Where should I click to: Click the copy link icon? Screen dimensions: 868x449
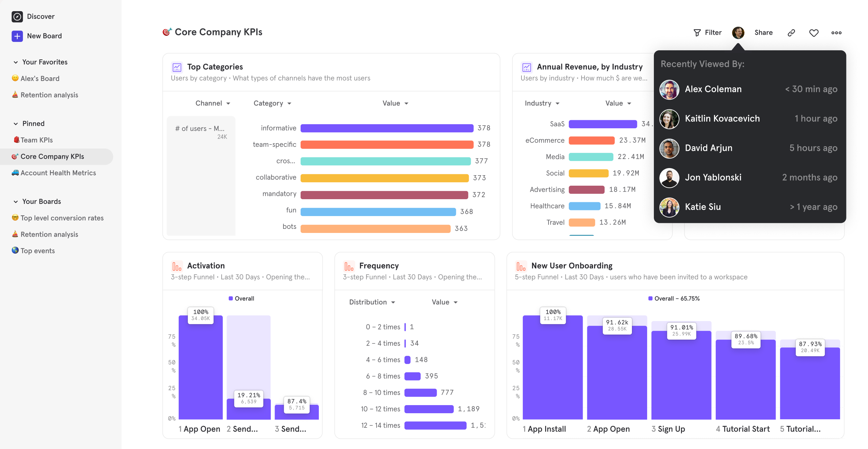point(791,33)
